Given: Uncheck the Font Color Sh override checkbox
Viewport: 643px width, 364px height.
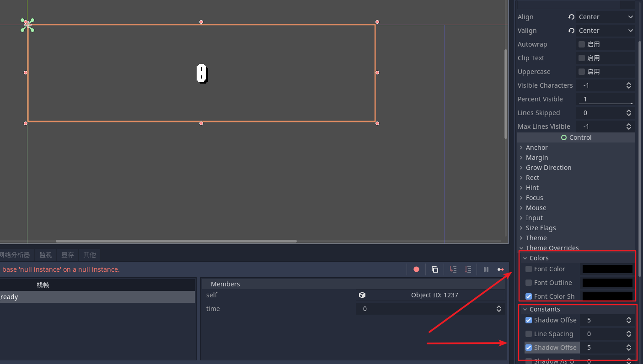Looking at the screenshot, I should click(529, 296).
